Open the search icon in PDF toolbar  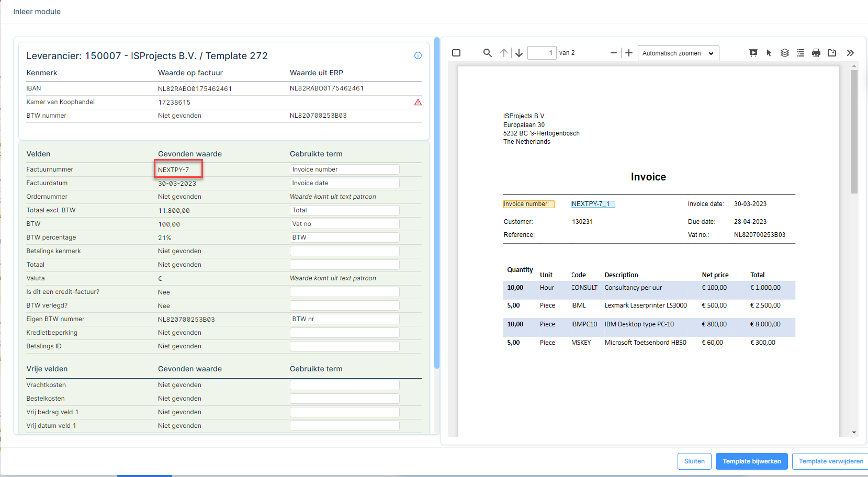point(487,53)
